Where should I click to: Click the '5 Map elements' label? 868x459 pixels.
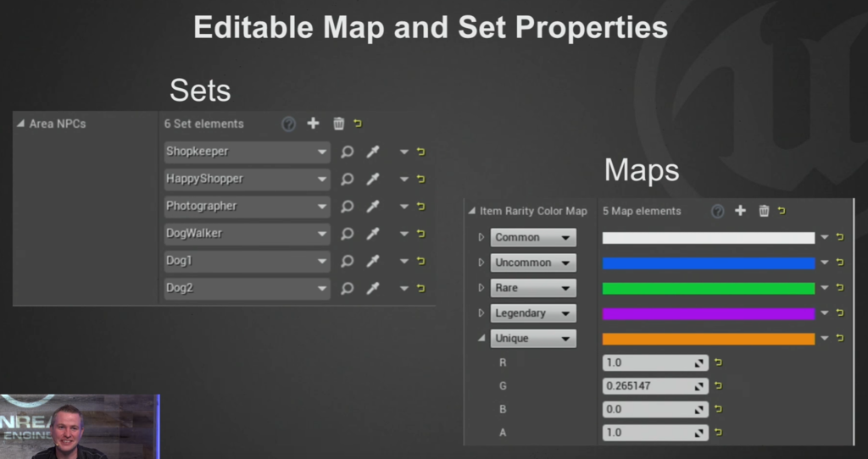tap(642, 211)
